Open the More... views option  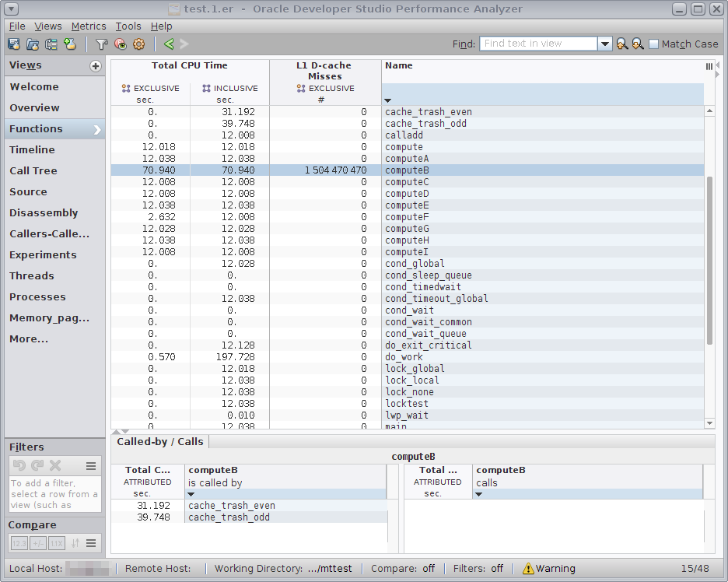[29, 339]
